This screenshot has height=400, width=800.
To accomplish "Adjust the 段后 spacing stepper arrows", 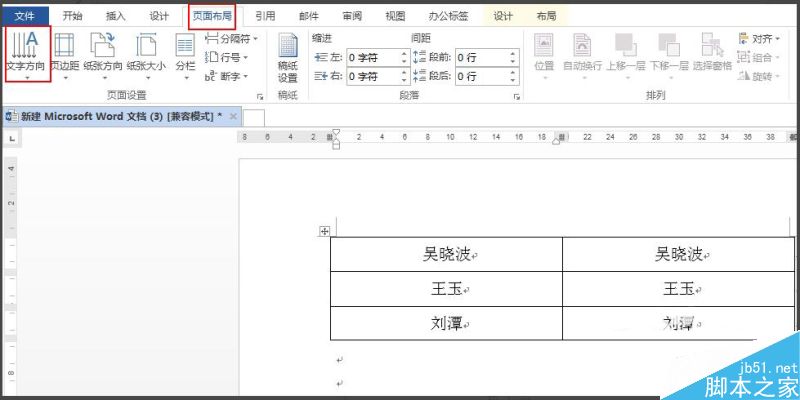I will [514, 77].
